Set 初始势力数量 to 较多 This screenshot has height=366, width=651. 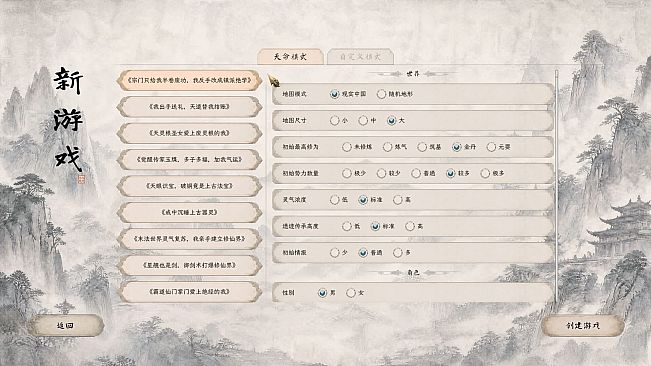point(450,173)
